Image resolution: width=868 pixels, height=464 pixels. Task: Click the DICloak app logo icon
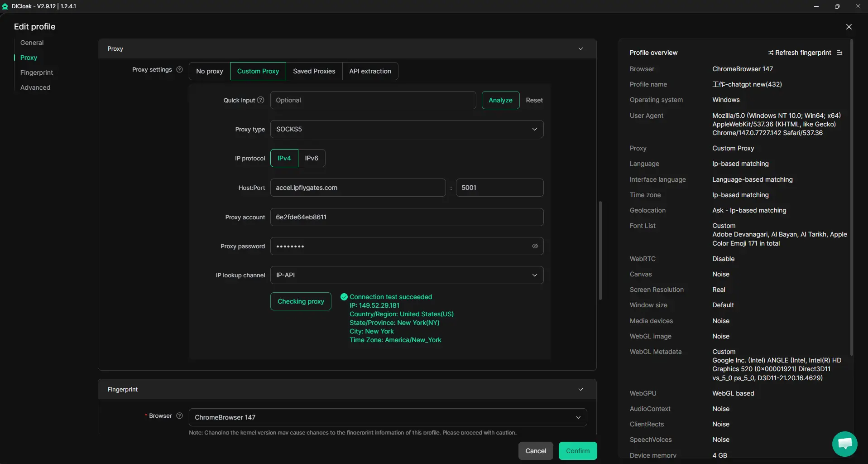[5, 6]
